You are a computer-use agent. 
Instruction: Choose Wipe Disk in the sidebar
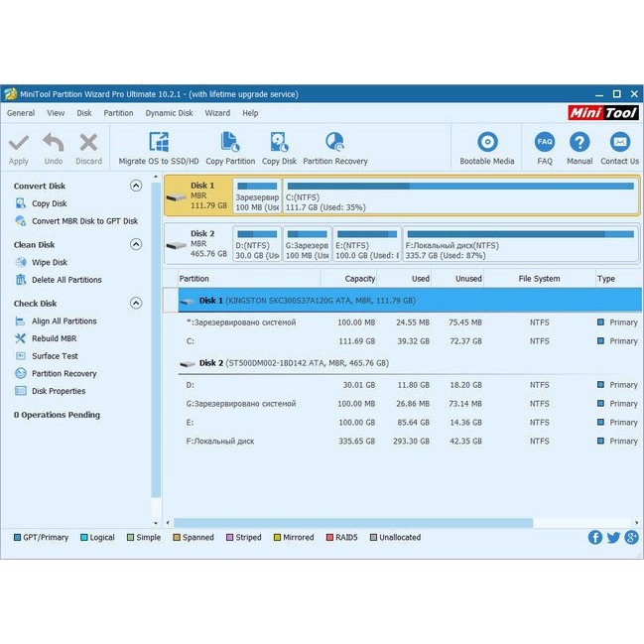(50, 262)
